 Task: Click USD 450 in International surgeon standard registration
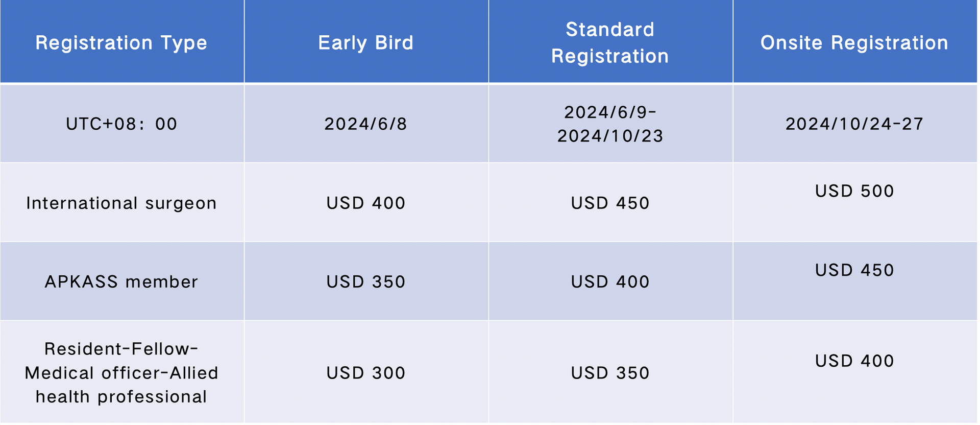coord(610,203)
